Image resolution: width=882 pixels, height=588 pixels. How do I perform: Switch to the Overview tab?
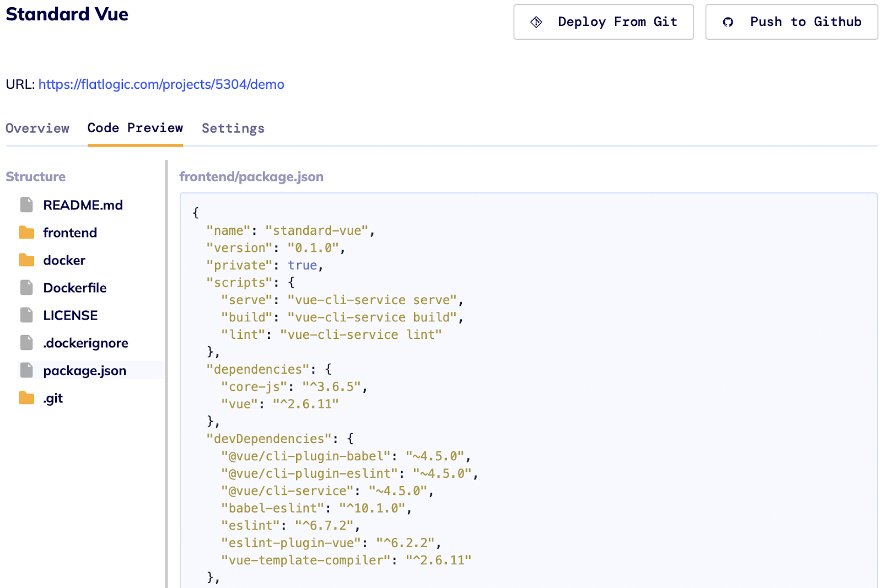pos(37,128)
